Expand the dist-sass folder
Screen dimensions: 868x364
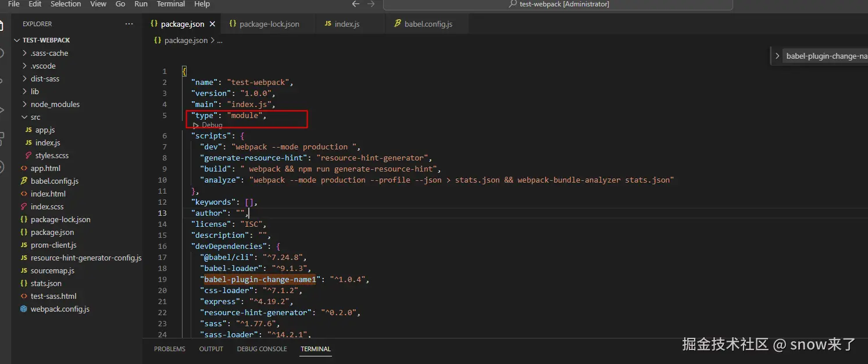(x=78, y=78)
